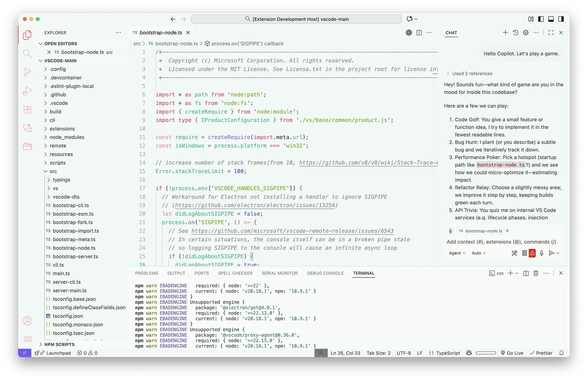The image size is (588, 381).
Task: Attach context via the paperclip icon
Action: click(450, 231)
